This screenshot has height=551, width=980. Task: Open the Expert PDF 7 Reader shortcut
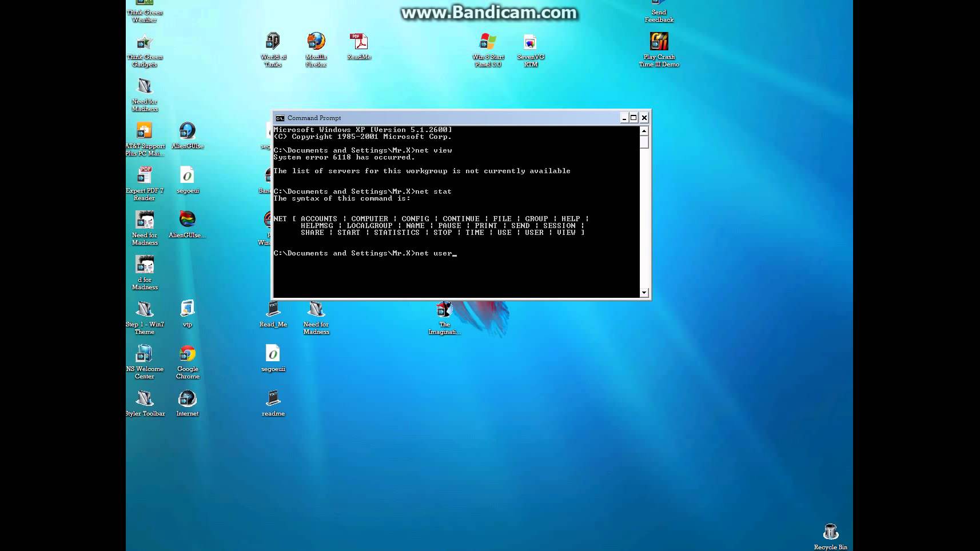coord(144,174)
